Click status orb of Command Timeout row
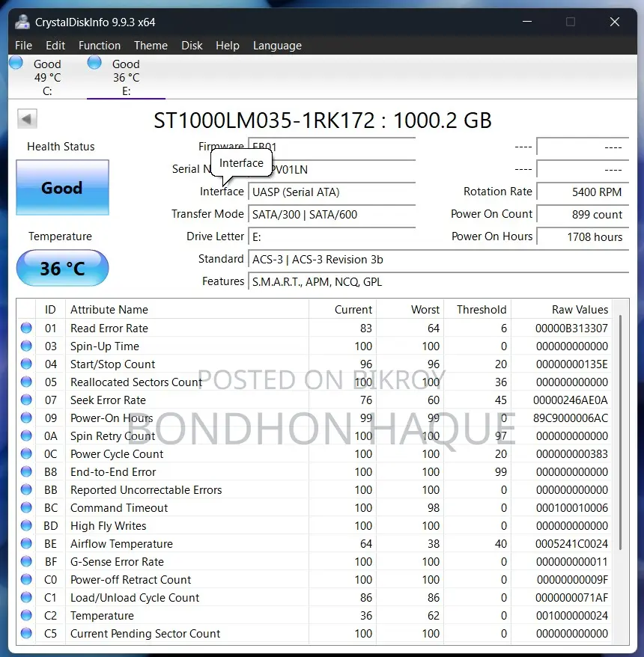Image resolution: width=644 pixels, height=657 pixels. click(26, 508)
